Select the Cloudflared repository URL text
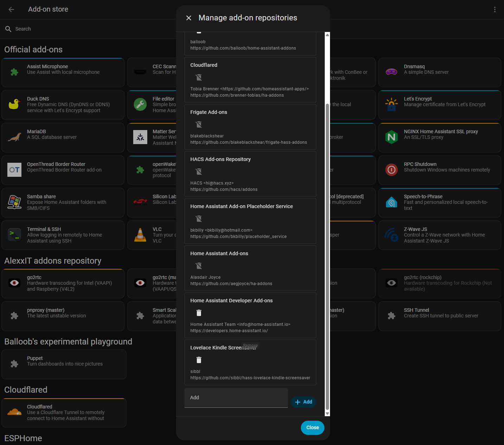The height and width of the screenshot is (445, 504). 237,95
